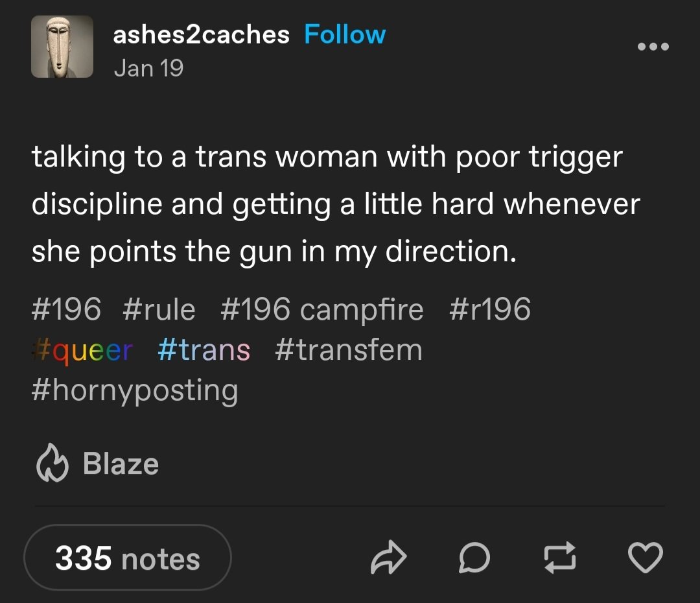Image resolution: width=700 pixels, height=603 pixels.
Task: Open the Jan 19 post timestamp
Action: (148, 68)
